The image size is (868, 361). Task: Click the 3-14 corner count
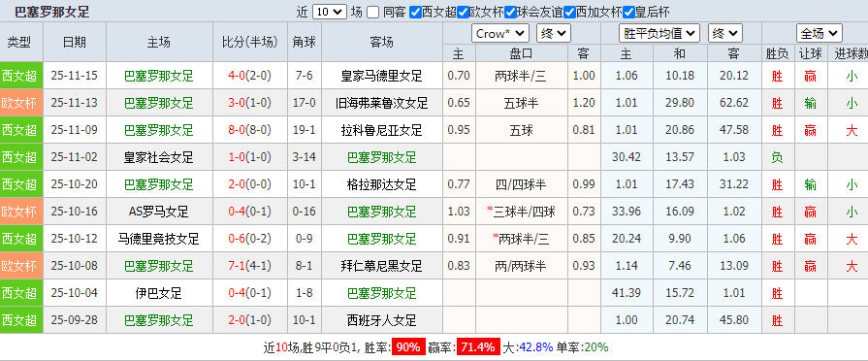pos(304,157)
